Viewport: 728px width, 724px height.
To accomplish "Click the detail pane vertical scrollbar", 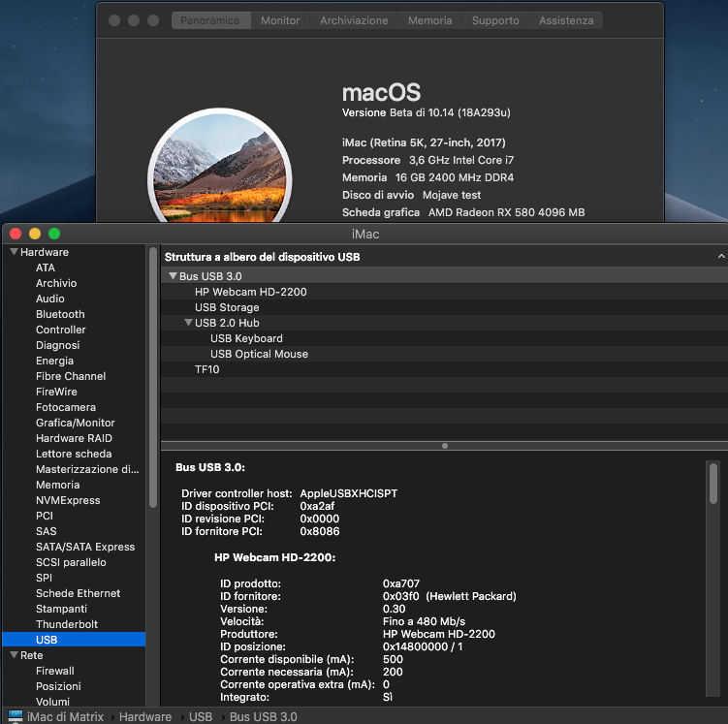I will click(713, 485).
